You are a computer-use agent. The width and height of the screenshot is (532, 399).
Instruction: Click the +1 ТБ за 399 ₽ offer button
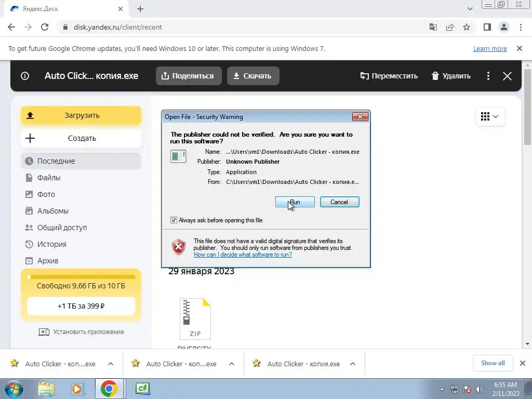[x=81, y=306]
